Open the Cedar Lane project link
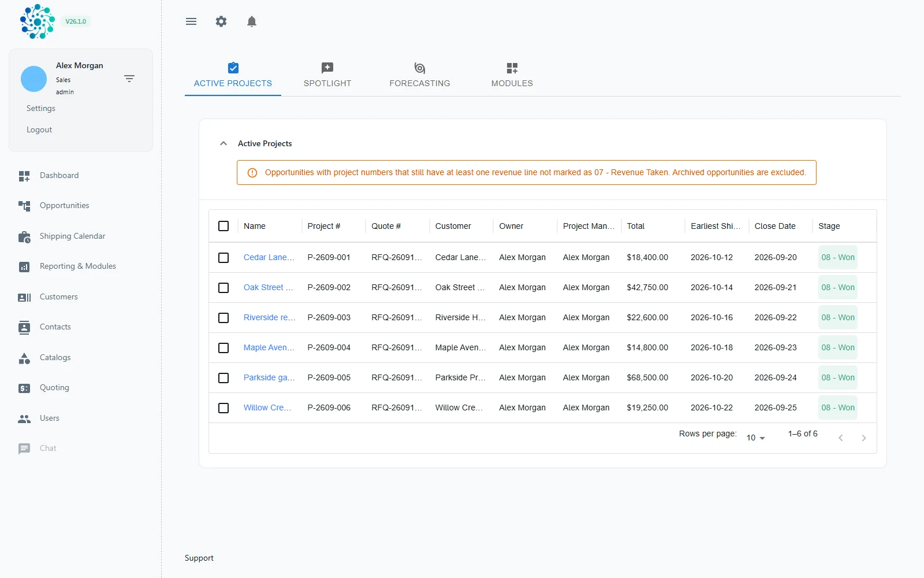Screen dimensions: 924x578 pos(269,257)
